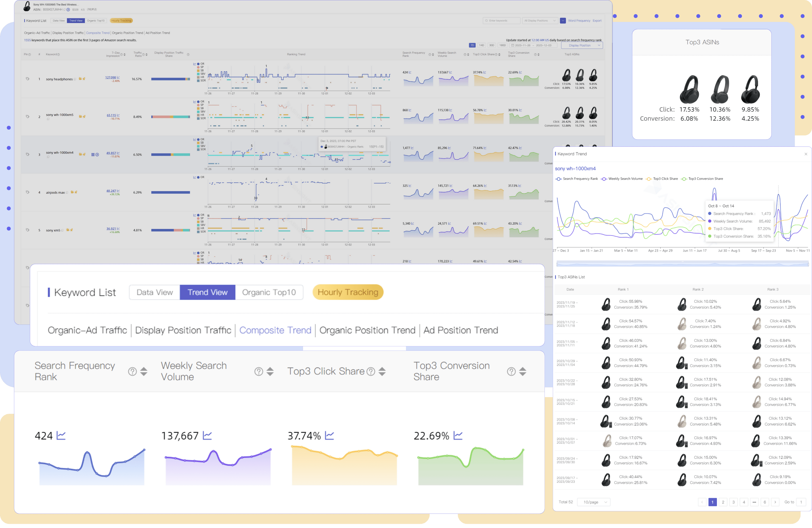Toggle Top3 Click Share in Keyword Trend legend
The image size is (812, 528).
[662, 179]
